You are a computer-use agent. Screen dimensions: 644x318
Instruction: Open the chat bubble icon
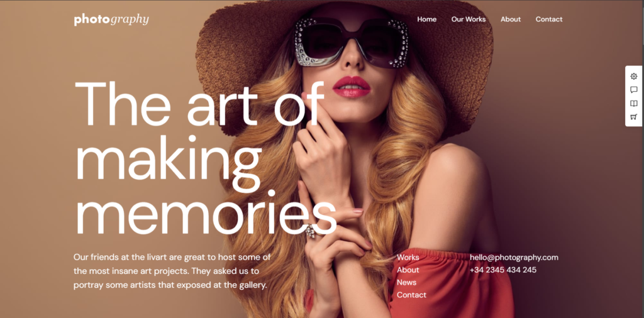(634, 90)
